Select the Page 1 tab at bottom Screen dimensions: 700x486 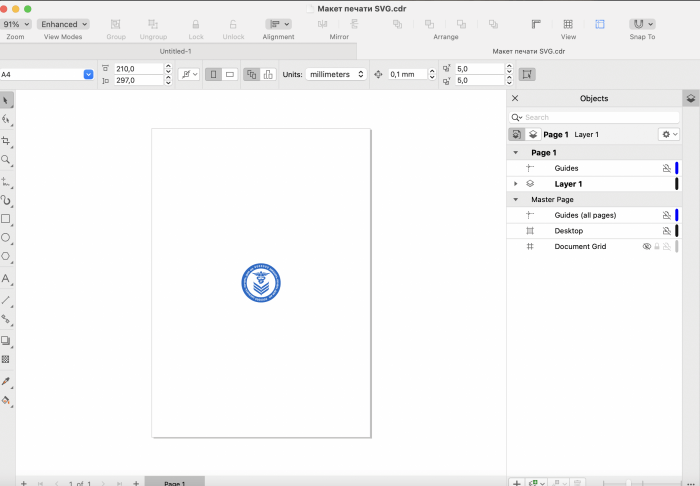(x=175, y=483)
